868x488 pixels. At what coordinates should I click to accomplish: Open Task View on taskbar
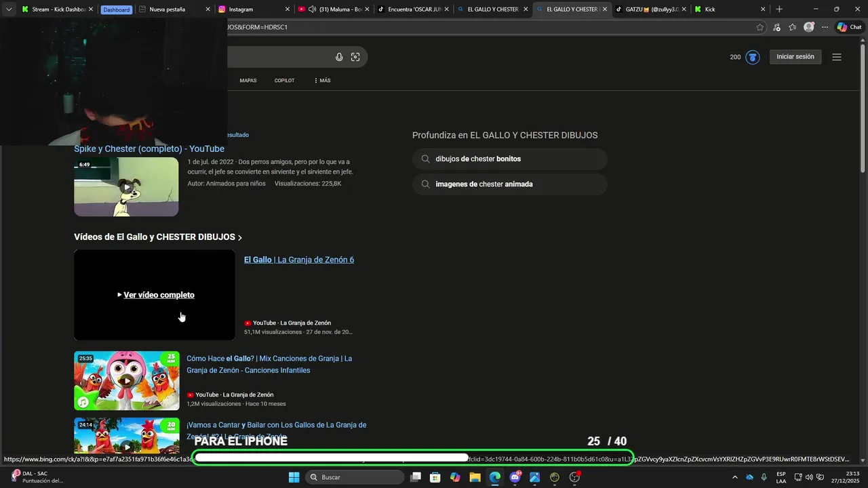(416, 477)
